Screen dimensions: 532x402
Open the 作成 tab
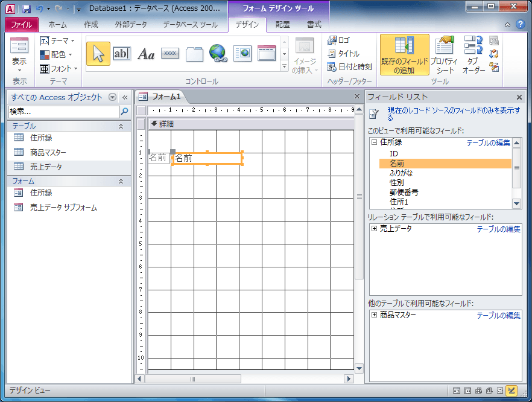tap(90, 24)
